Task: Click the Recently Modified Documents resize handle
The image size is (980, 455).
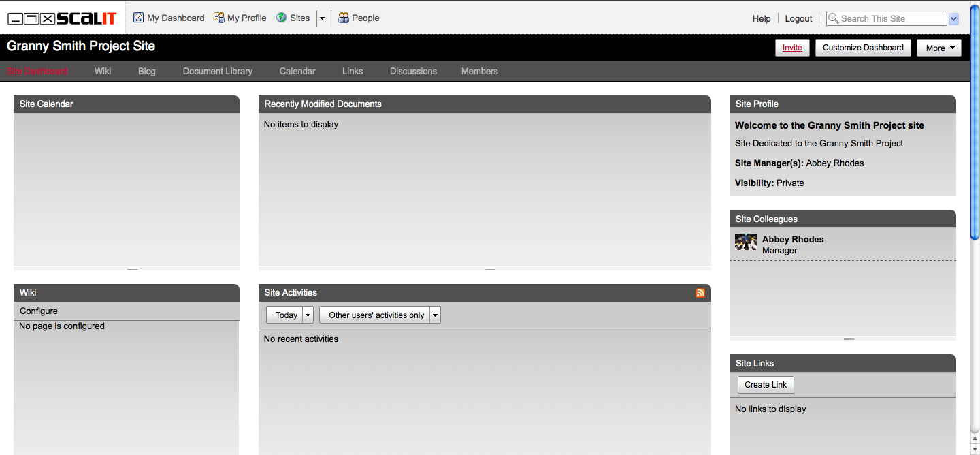Action: (490, 268)
